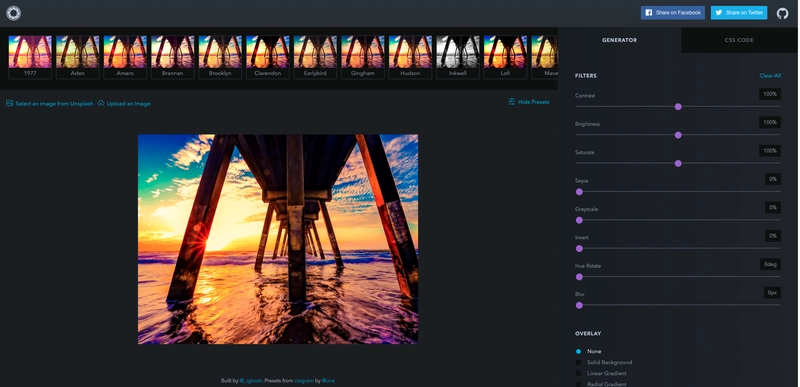The width and height of the screenshot is (800, 387).
Task: Click the Invert 0% value field
Action: [x=772, y=236]
